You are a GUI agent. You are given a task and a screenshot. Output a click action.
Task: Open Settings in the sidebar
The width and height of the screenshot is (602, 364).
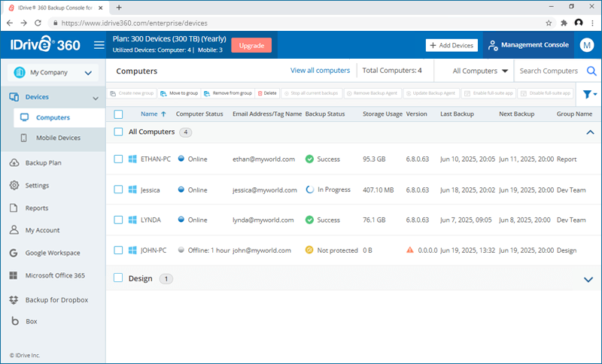click(x=37, y=185)
